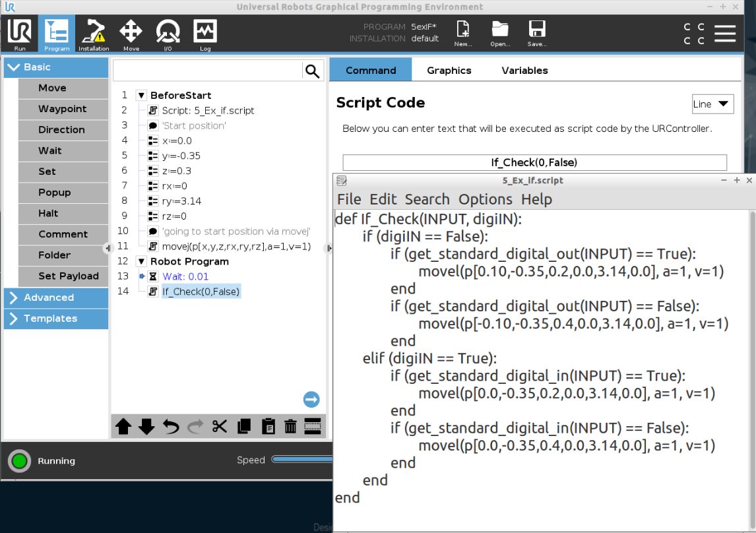Viewport: 756px width, 533px height.
Task: Click the script editor vertical scrollbar
Action: pos(752,370)
